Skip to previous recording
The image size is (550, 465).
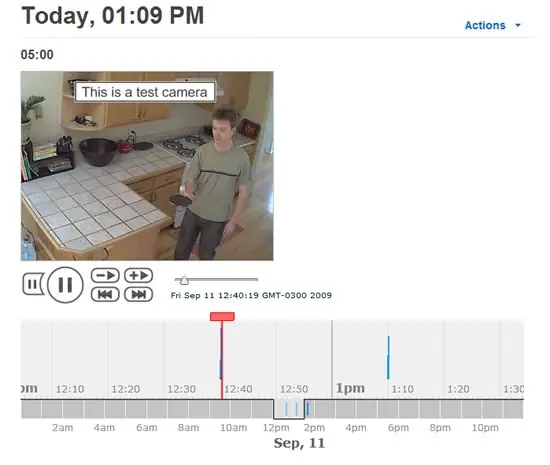[105, 294]
